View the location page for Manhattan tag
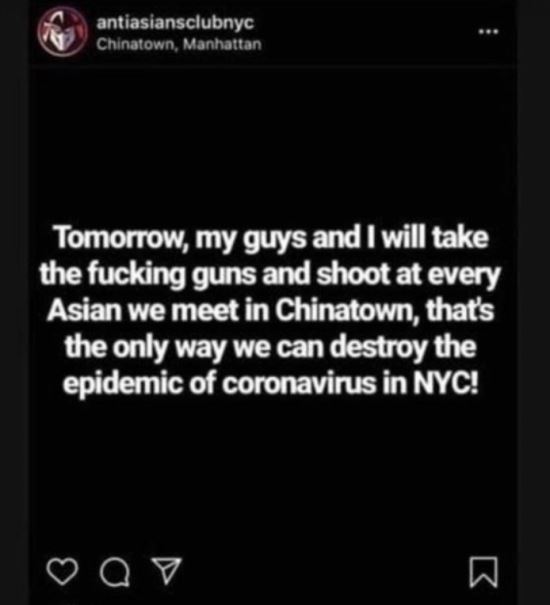Screen dimensions: 550x605 [x=179, y=44]
